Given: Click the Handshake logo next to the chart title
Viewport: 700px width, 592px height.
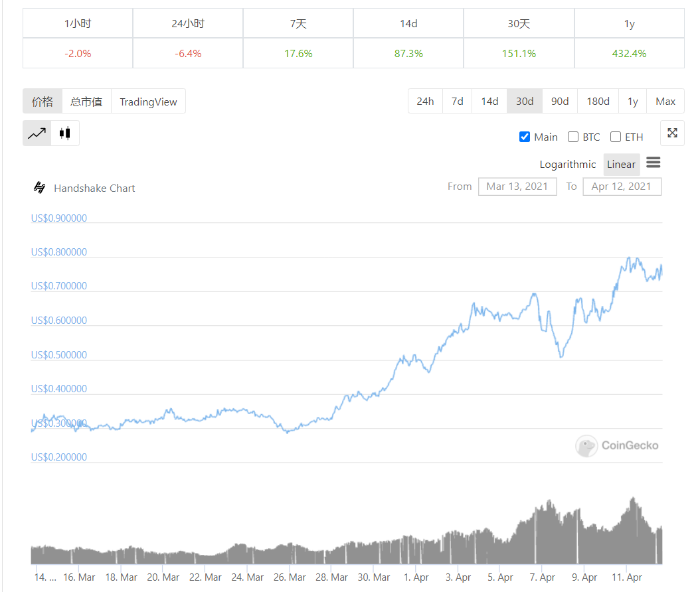Looking at the screenshot, I should tap(39, 188).
